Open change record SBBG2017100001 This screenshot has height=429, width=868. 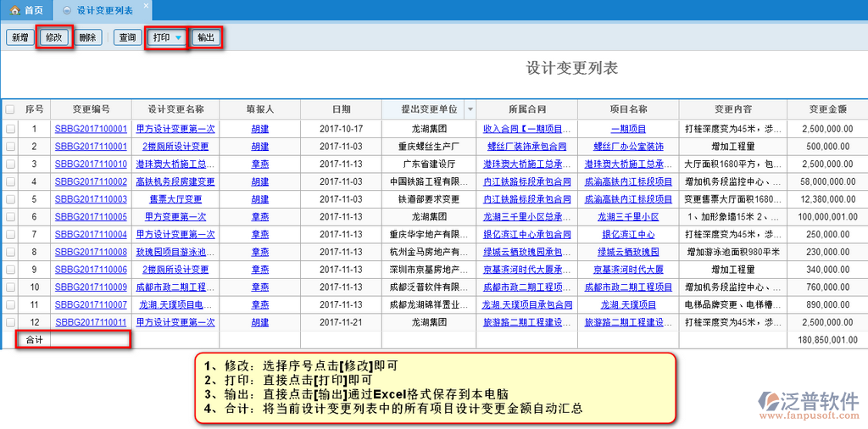pos(91,129)
